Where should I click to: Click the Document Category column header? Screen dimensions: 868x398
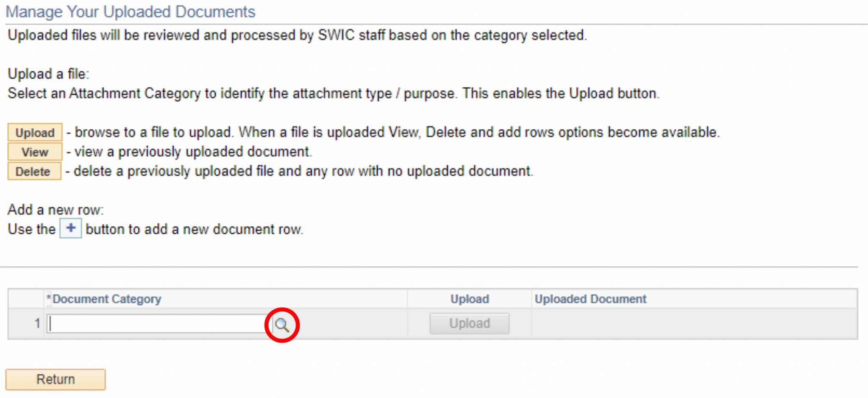pyautogui.click(x=106, y=299)
